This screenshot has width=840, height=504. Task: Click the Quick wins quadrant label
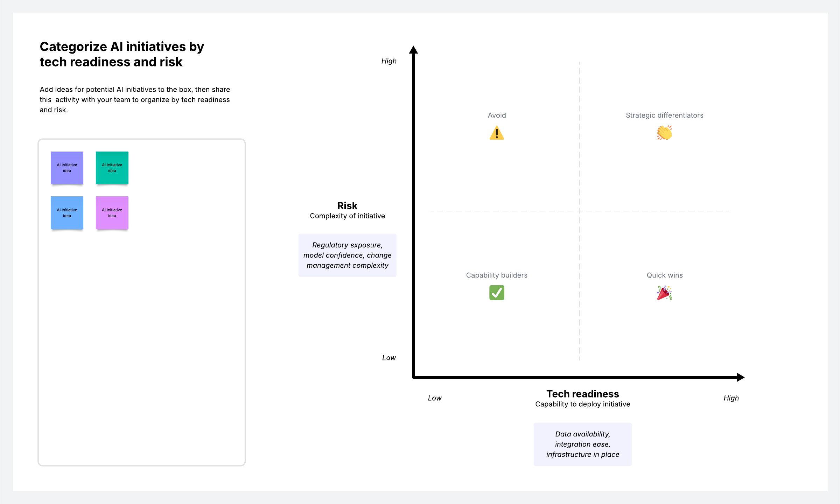[664, 275]
